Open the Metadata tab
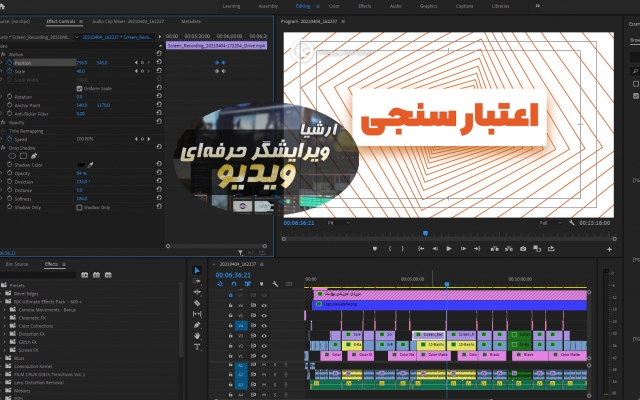This screenshot has width=640, height=400. pyautogui.click(x=191, y=21)
